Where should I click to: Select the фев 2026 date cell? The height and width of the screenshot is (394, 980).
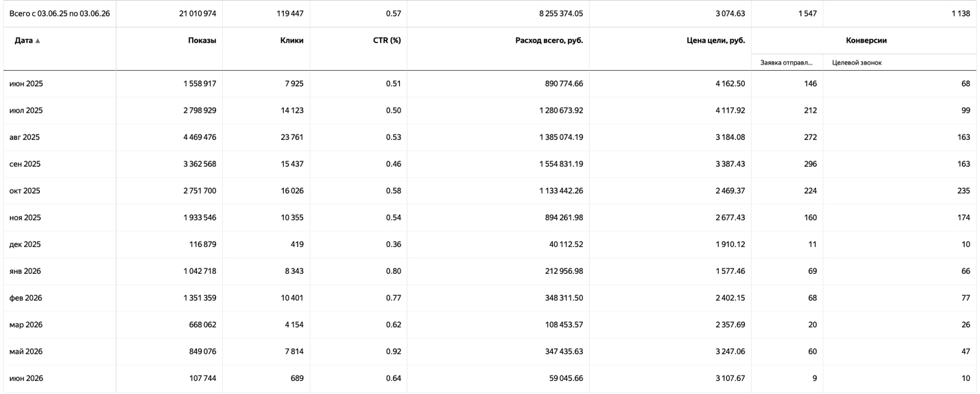[x=26, y=298]
